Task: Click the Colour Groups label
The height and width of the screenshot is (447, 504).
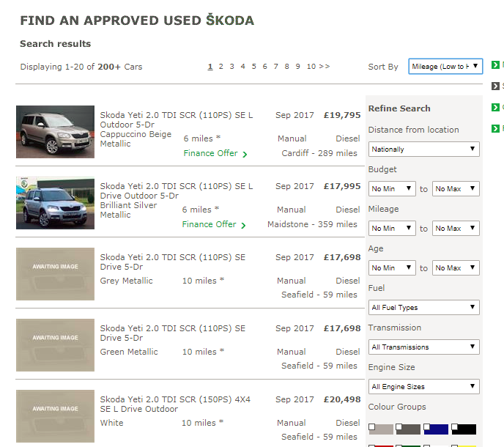Action: click(397, 407)
